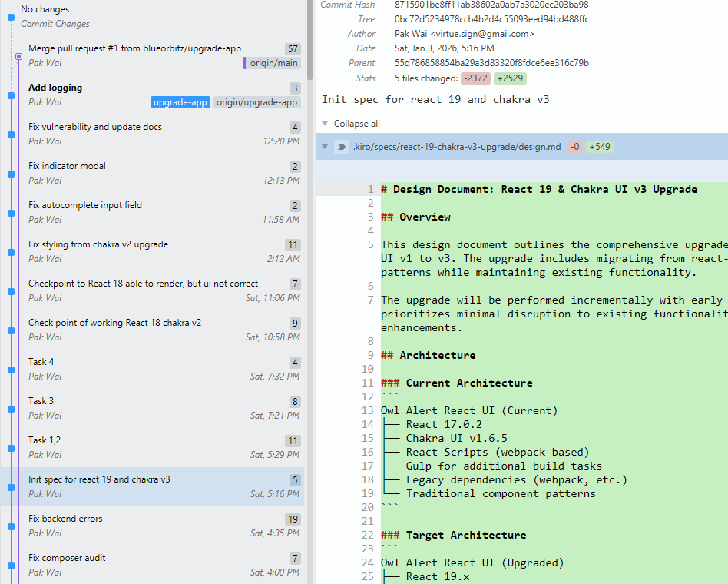728x584 pixels.
Task: Click the file icon beside design.md
Action: [342, 147]
